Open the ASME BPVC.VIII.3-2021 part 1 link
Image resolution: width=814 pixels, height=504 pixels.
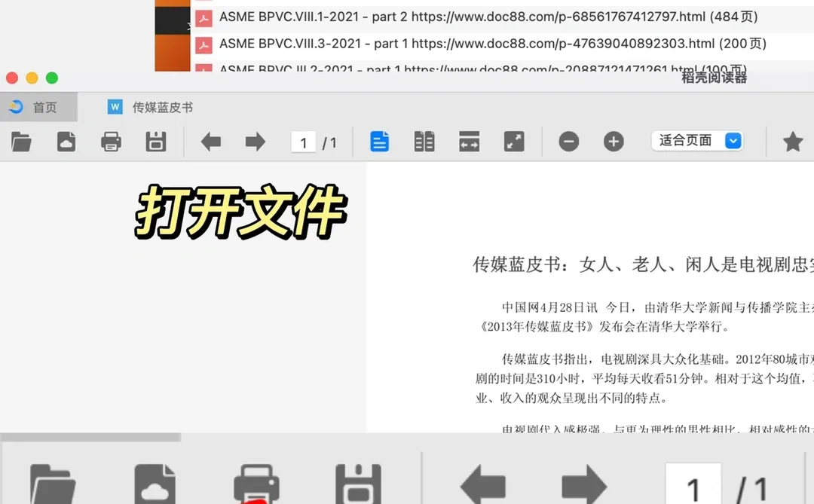click(482, 44)
